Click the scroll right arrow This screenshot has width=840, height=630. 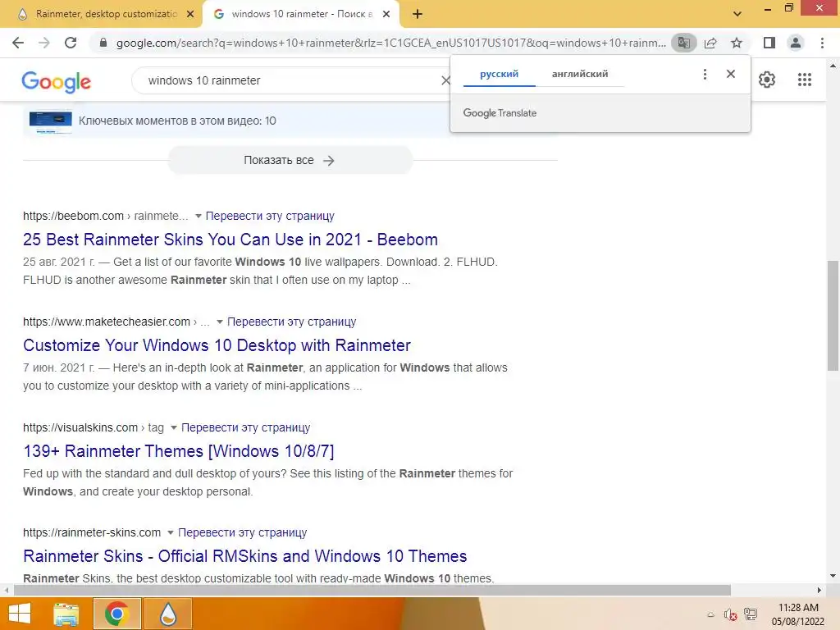pyautogui.click(x=819, y=591)
